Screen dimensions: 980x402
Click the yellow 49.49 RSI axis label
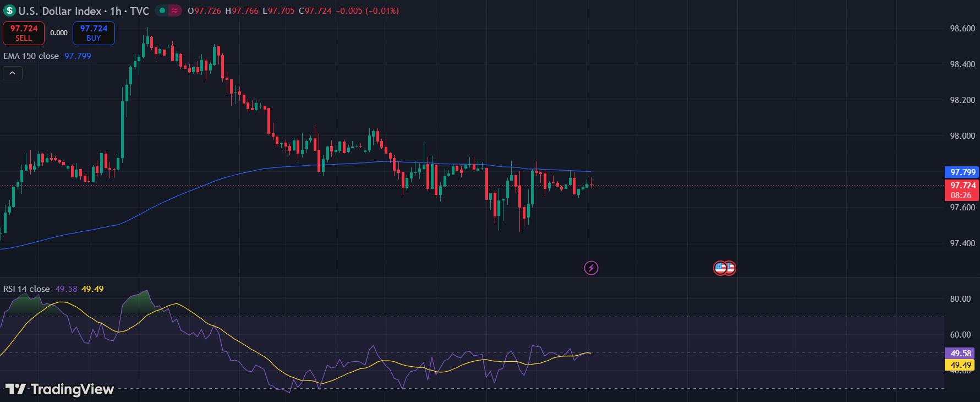click(x=960, y=365)
